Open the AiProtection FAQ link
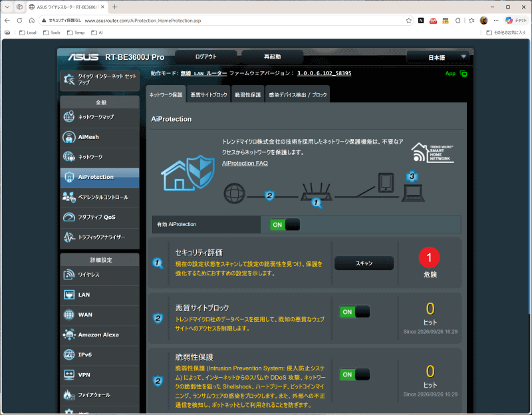The image size is (532, 415). [245, 163]
